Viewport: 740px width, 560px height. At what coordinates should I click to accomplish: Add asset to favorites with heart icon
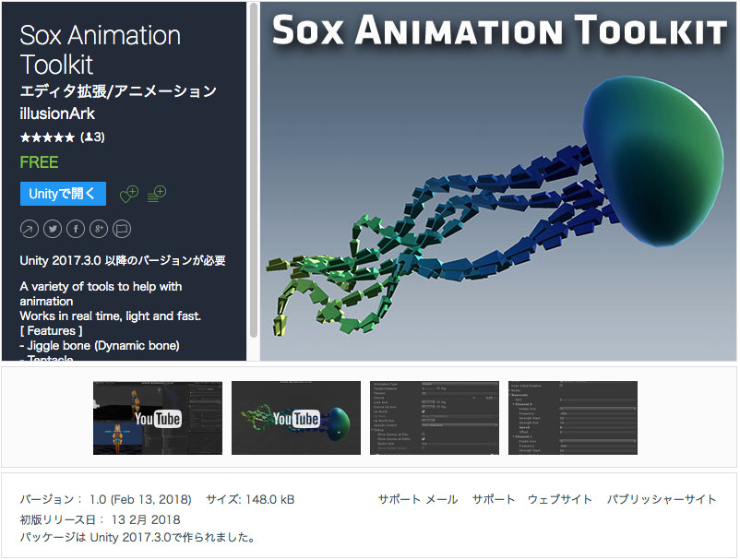point(129,194)
